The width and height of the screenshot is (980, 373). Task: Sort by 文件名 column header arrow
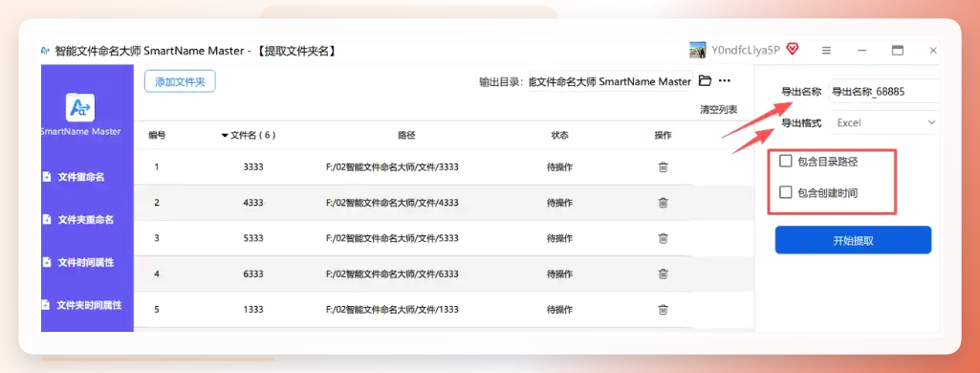tap(225, 135)
